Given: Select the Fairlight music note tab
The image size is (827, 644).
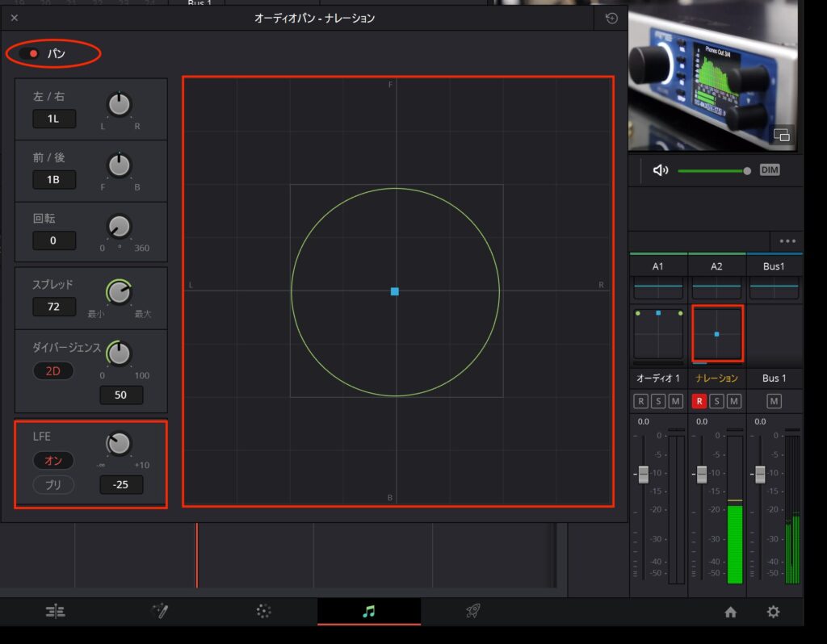Looking at the screenshot, I should point(369,612).
